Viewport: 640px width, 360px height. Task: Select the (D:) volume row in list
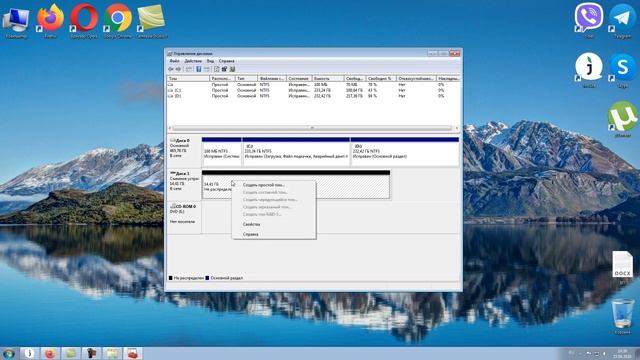[313, 96]
